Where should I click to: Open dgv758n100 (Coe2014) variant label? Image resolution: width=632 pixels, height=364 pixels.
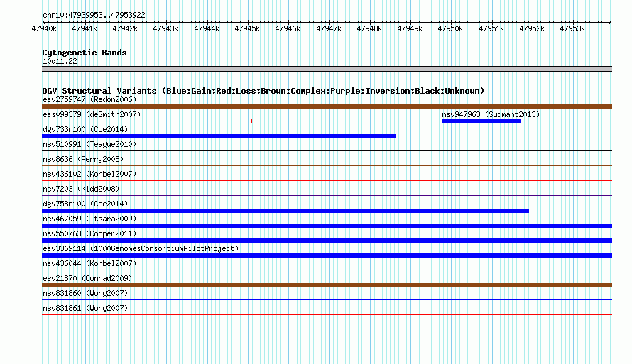pos(85,204)
